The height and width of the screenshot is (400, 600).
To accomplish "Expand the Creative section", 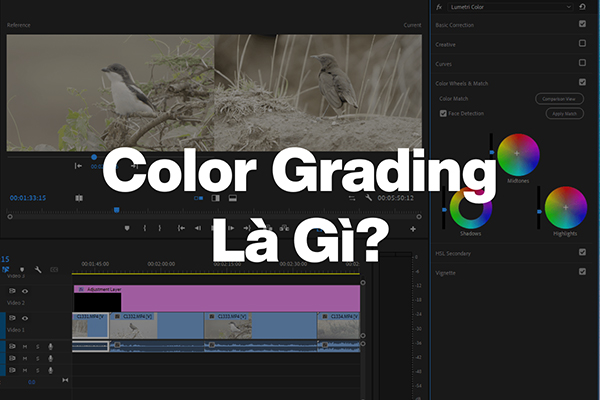I will 445,44.
